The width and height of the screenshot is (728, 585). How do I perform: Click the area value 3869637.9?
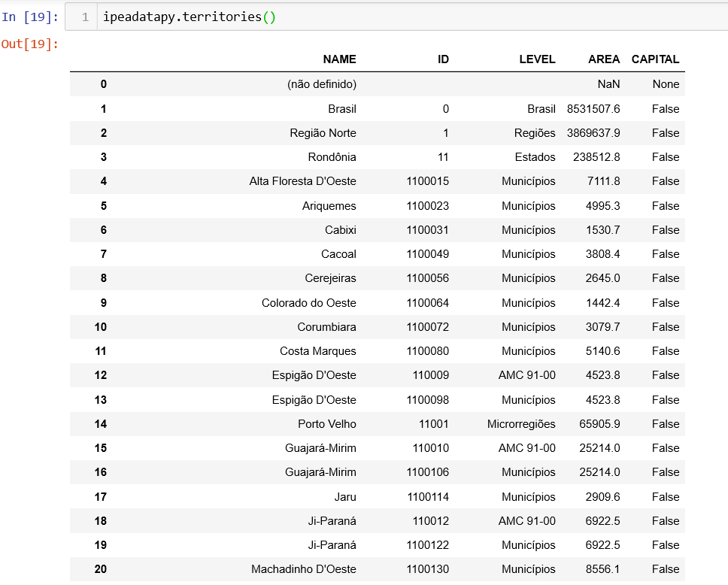click(593, 133)
